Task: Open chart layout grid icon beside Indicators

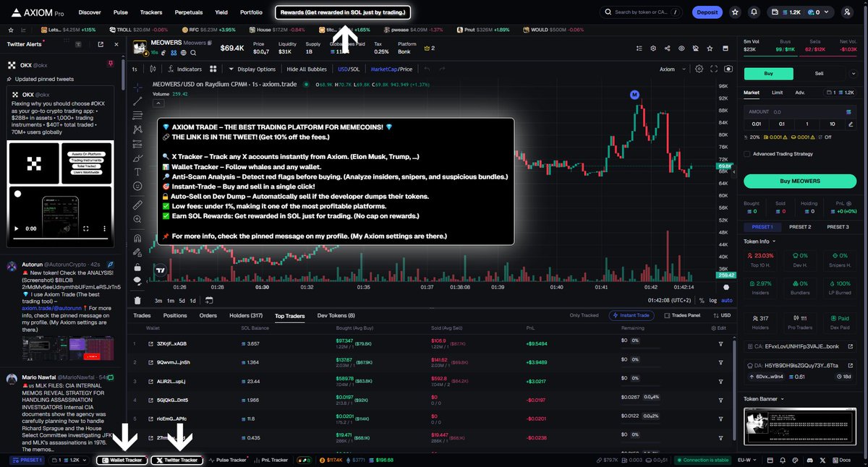Action: (x=213, y=69)
